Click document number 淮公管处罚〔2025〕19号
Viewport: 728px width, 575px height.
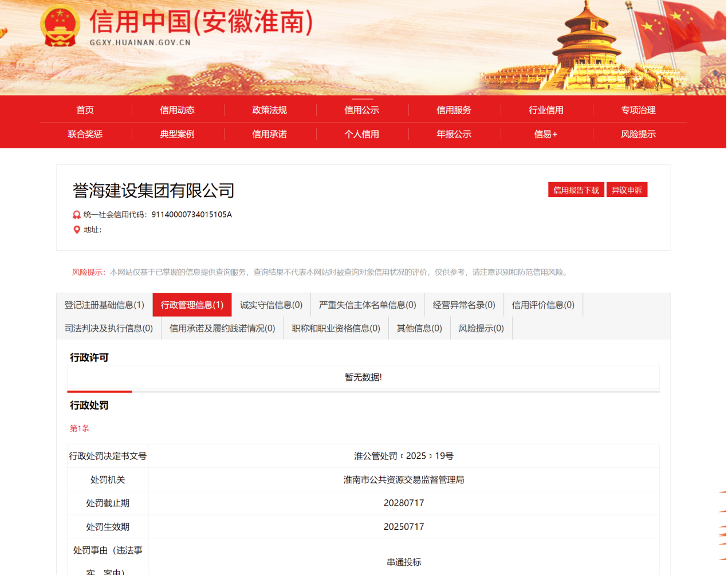(x=404, y=456)
